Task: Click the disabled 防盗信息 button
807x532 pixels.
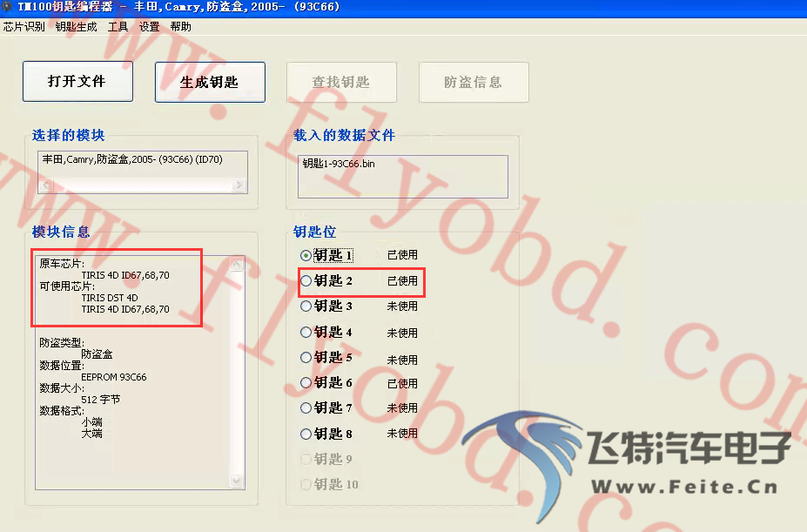Action: click(474, 83)
